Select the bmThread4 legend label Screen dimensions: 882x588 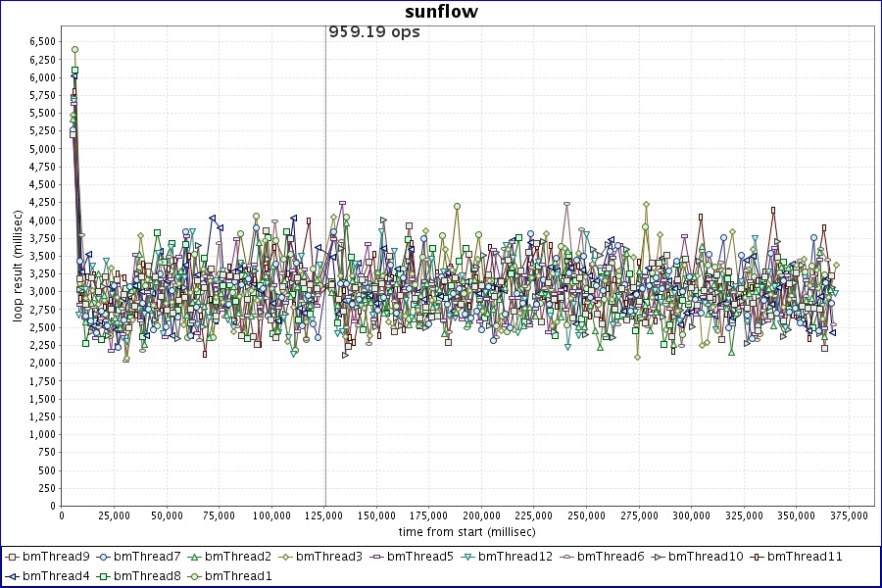(x=56, y=575)
